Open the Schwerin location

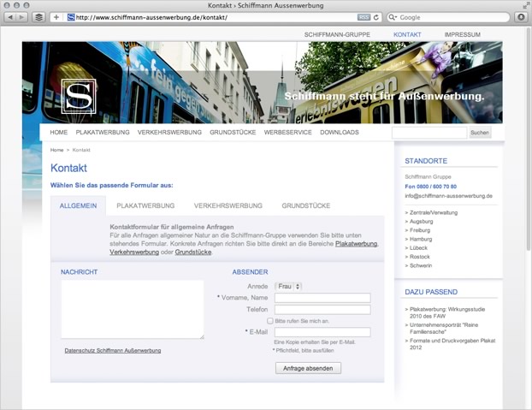click(421, 265)
